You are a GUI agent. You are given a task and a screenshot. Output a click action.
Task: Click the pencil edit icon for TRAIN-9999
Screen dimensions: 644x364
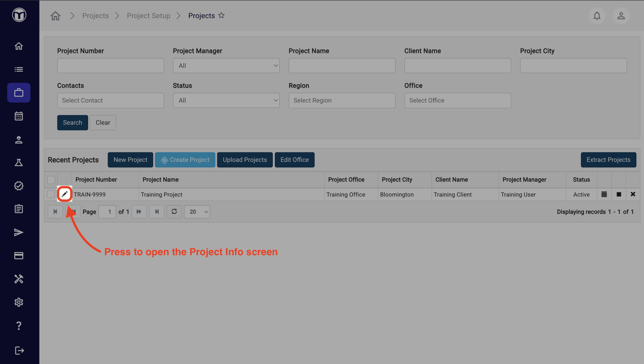[x=65, y=194]
